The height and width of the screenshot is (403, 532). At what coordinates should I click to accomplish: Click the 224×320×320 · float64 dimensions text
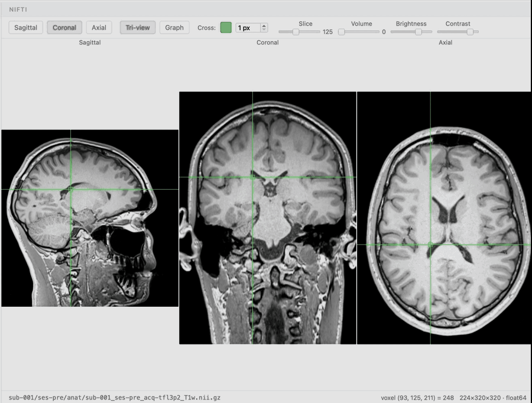[493, 398]
